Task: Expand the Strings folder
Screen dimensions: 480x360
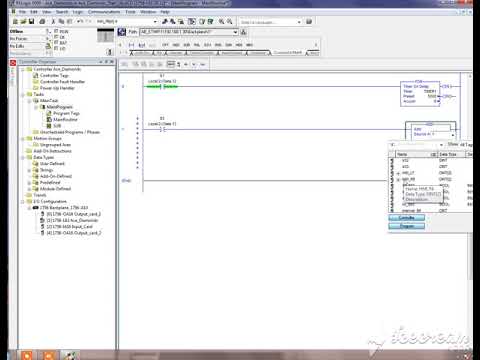Action: (29, 170)
